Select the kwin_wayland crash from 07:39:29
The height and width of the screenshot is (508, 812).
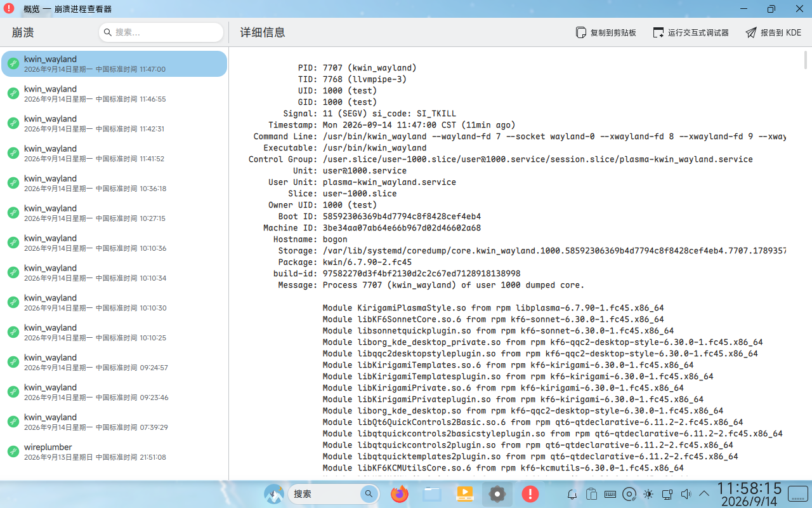(114, 422)
